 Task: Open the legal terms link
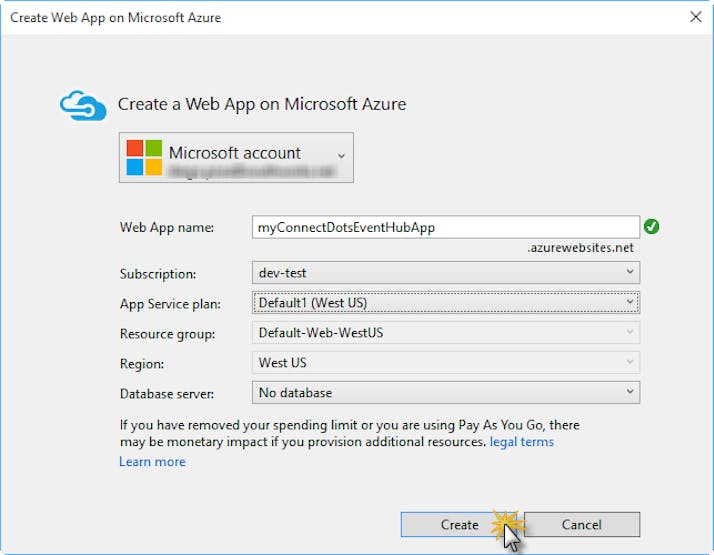[x=521, y=442]
